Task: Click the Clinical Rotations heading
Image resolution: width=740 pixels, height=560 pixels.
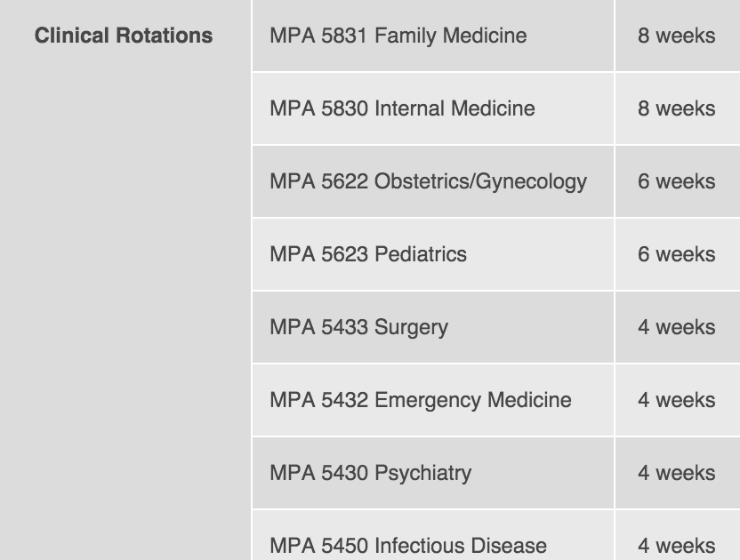Action: point(124,36)
